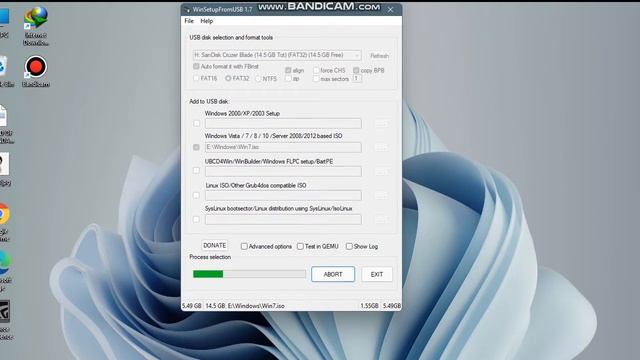The image size is (640, 360).
Task: Click the ABORT button
Action: click(333, 274)
